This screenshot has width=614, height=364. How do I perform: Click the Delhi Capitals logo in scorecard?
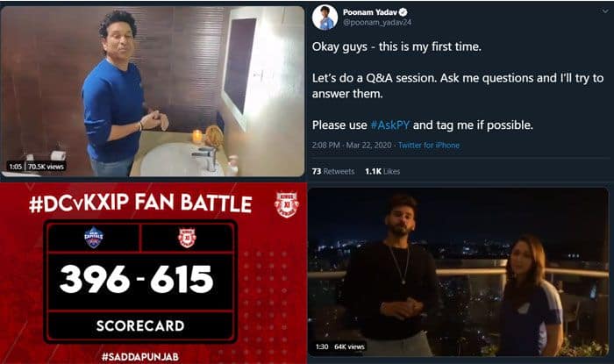click(x=94, y=238)
